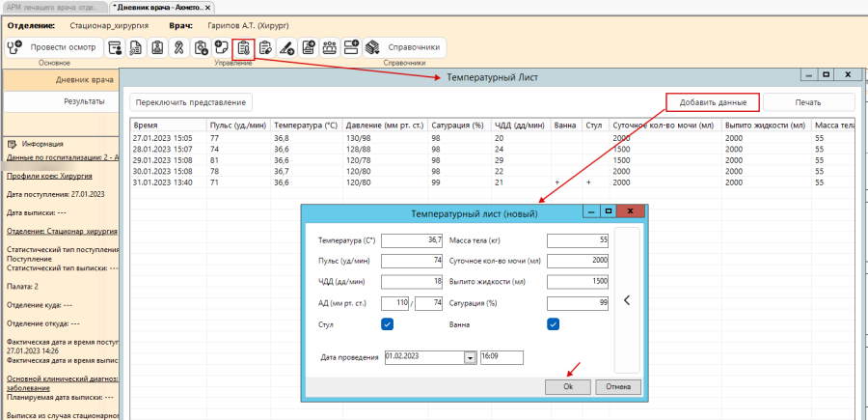This screenshot has width=868, height=420.
Task: Click the stacked books Справочники icon
Action: pyautogui.click(x=372, y=47)
